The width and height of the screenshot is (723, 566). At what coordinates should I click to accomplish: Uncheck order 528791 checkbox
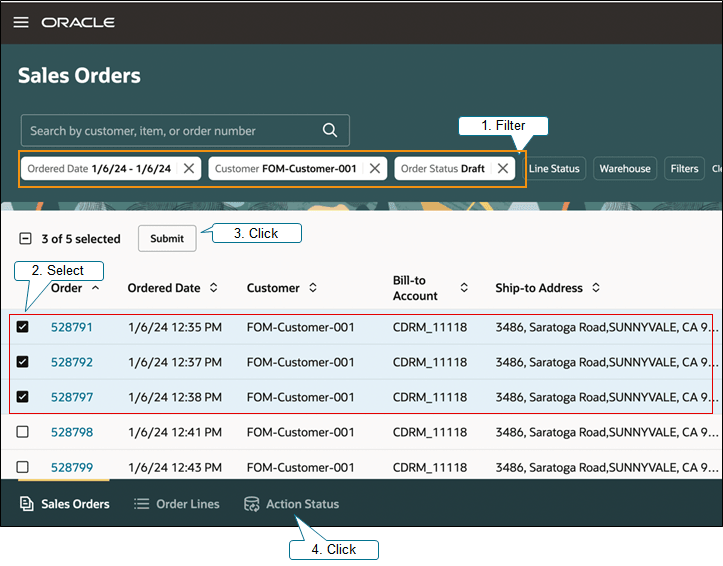coord(23,327)
